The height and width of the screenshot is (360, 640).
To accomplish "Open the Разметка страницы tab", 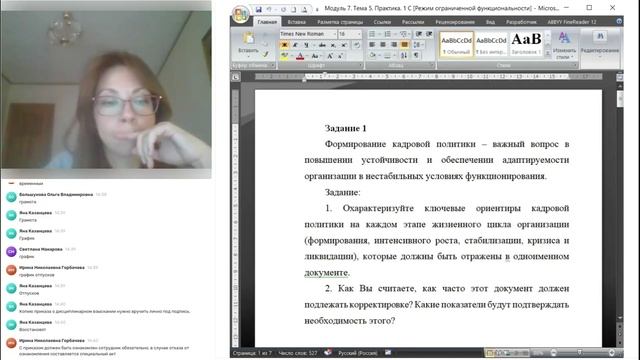I will click(x=340, y=22).
